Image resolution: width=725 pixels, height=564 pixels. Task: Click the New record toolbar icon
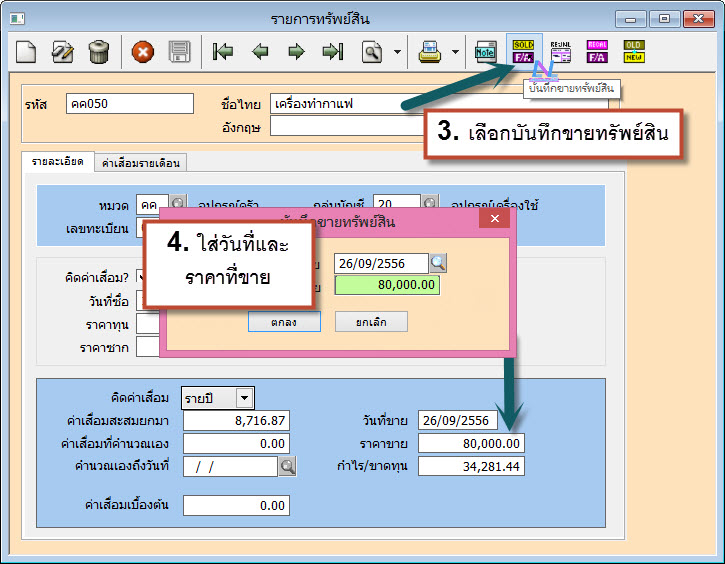(x=26, y=51)
